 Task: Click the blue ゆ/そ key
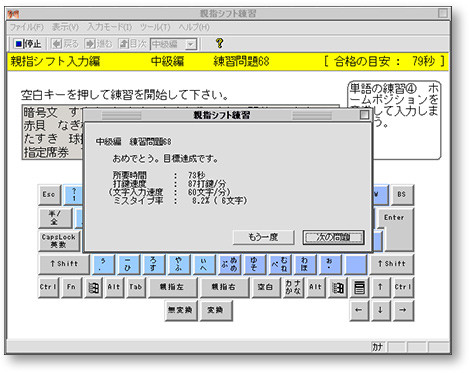pos(254,264)
